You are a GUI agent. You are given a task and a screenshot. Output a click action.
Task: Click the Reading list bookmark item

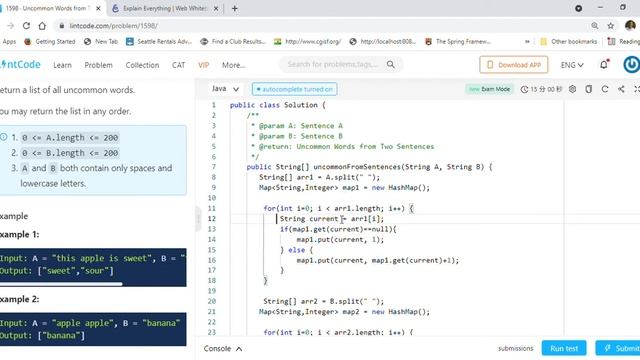pos(623,42)
